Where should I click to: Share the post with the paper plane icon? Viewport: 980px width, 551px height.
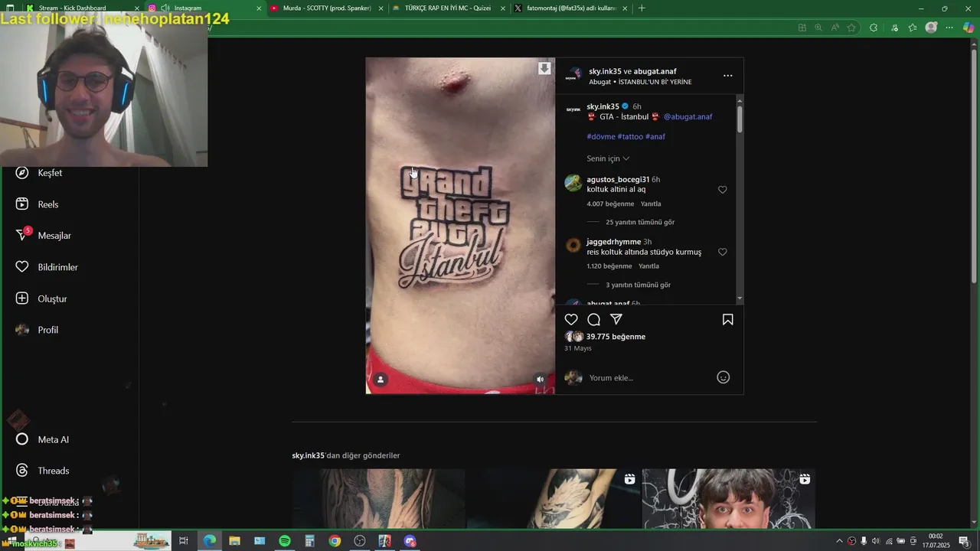coord(616,319)
